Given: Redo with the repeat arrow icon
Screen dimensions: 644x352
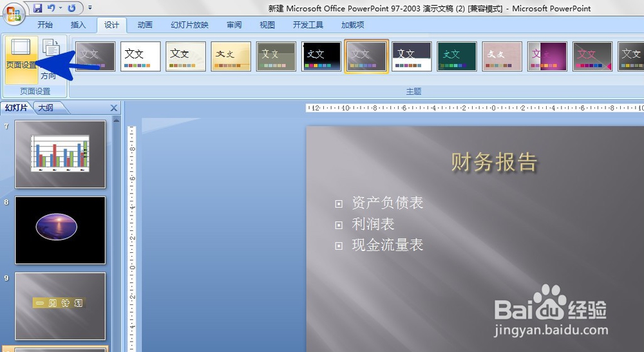Looking at the screenshot, I should pos(71,8).
